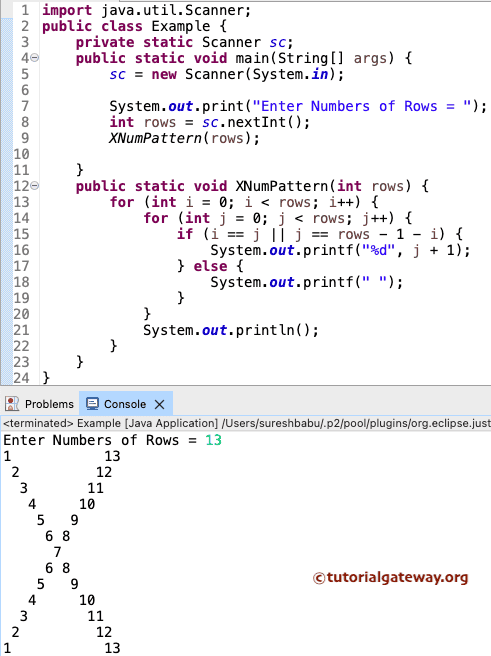Click the number 7 in console pattern center
Viewport: 491px width, 656px height.
tap(57, 552)
